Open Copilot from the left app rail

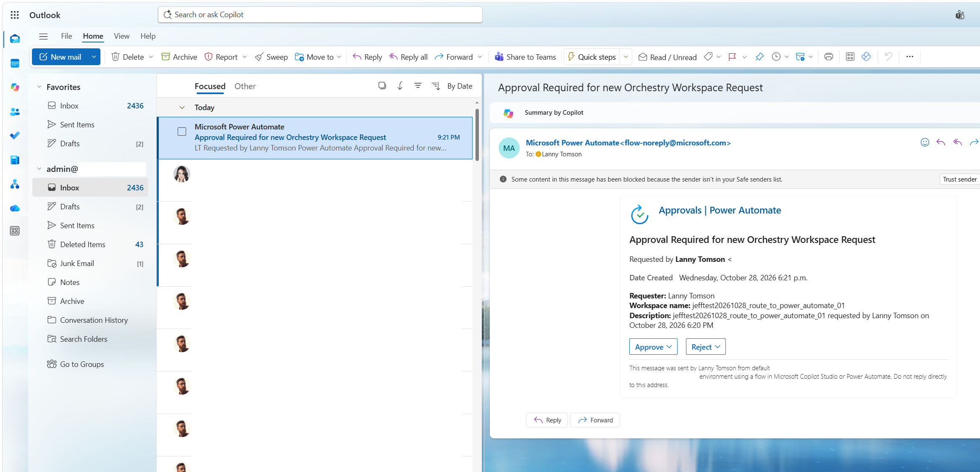(x=15, y=87)
